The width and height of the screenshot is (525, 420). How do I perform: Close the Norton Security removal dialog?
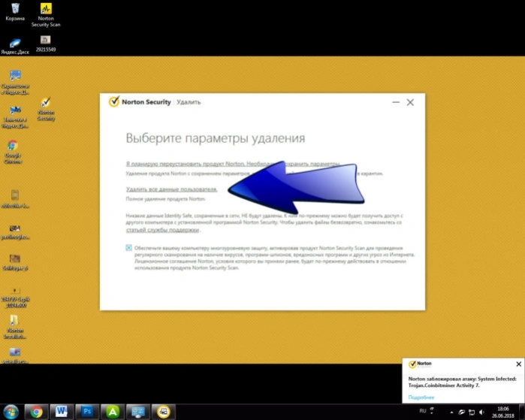pos(410,102)
